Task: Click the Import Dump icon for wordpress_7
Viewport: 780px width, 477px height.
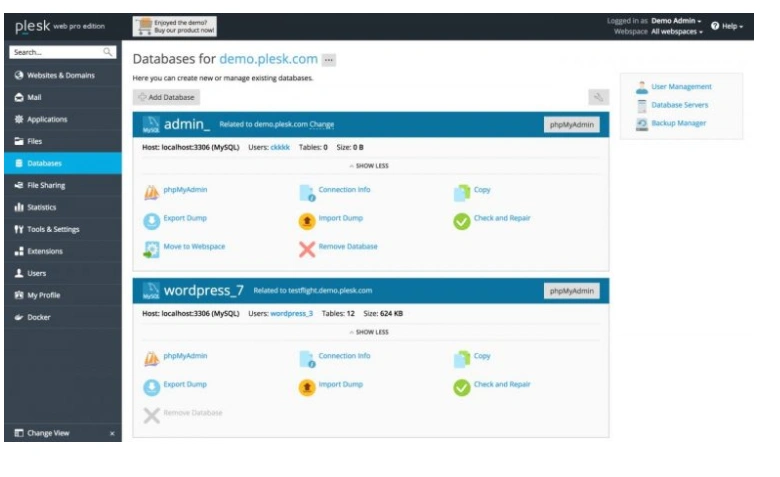Action: coord(307,387)
